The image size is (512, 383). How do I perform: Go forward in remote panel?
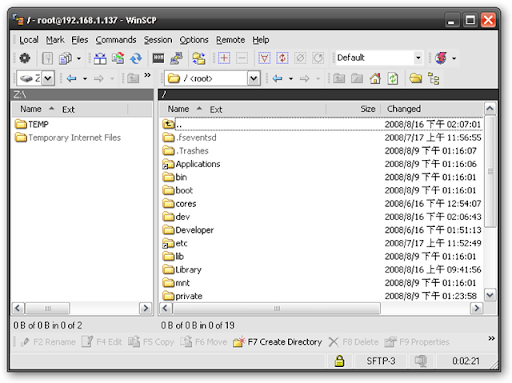tap(304, 79)
